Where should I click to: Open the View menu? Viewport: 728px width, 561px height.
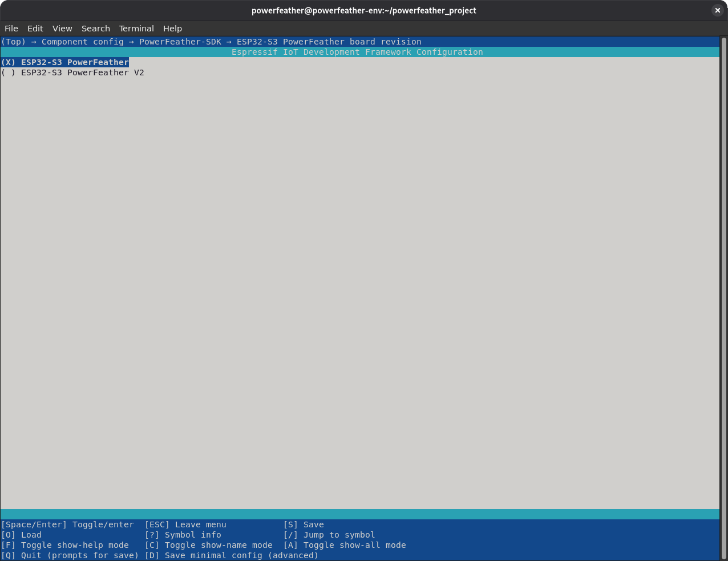coord(62,29)
